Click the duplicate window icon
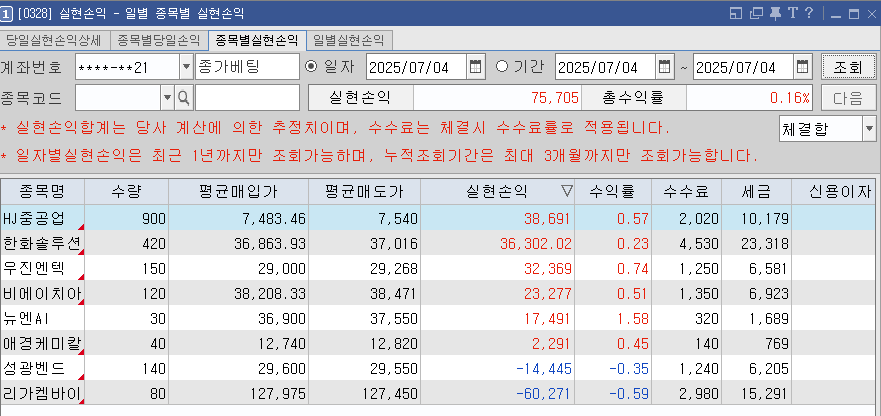Viewport: 881px width, 416px height. (756, 13)
